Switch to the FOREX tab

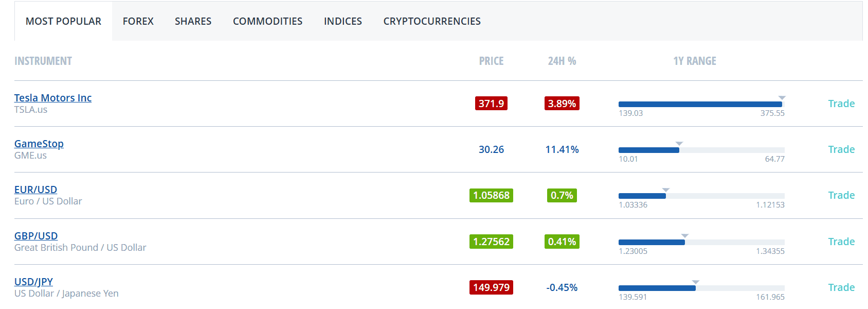coord(138,21)
